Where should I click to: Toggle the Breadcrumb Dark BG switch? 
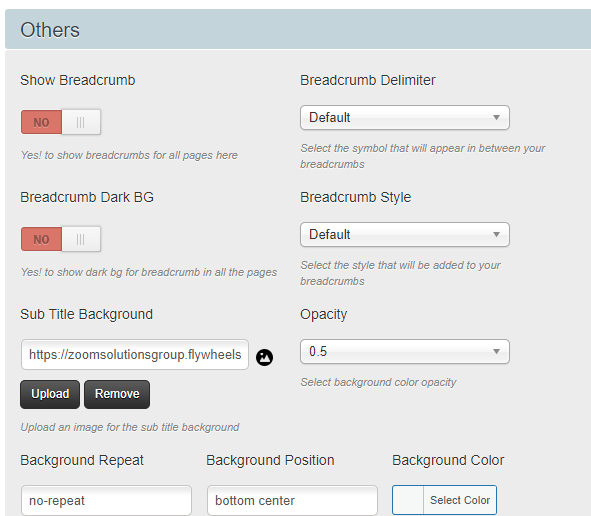pos(61,239)
